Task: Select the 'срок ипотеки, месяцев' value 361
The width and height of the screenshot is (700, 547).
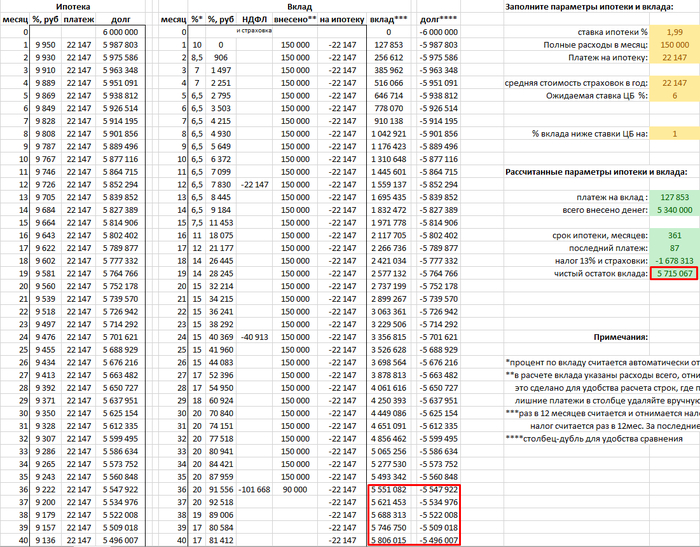Action: tap(674, 234)
